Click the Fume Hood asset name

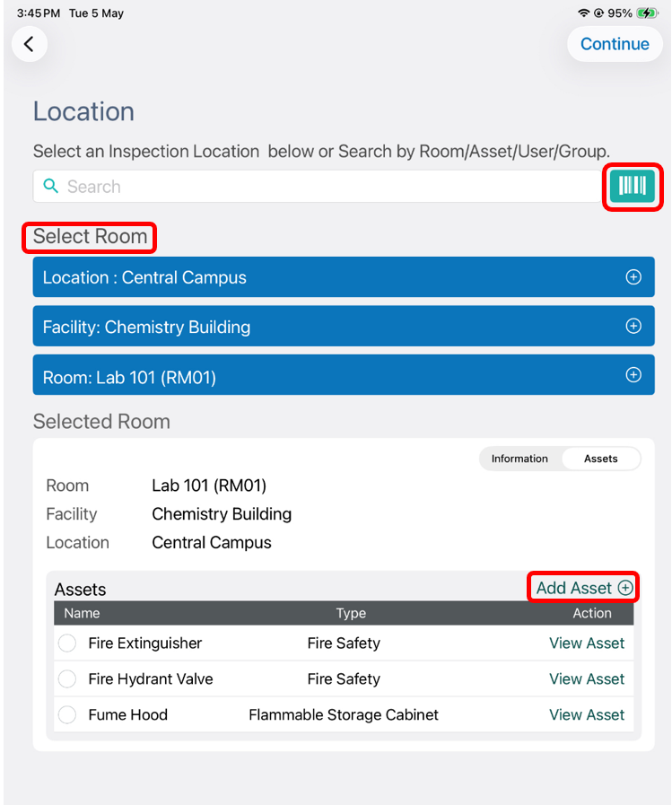pos(127,714)
